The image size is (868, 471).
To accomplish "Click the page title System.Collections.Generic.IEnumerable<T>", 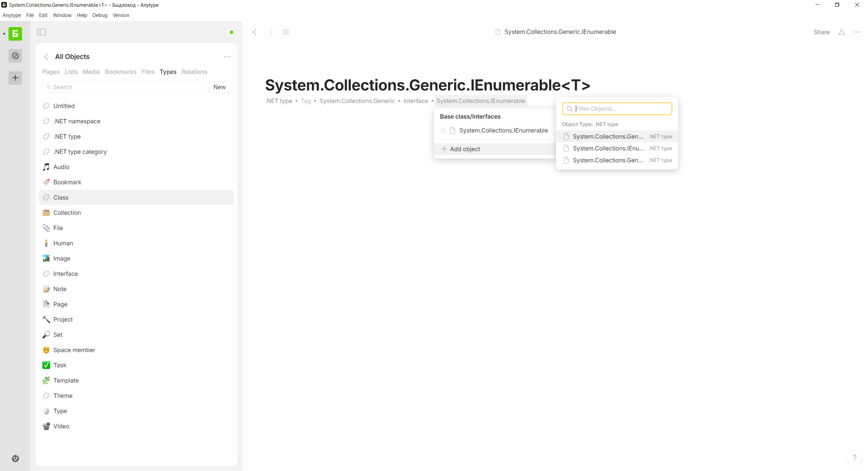I will (x=428, y=85).
